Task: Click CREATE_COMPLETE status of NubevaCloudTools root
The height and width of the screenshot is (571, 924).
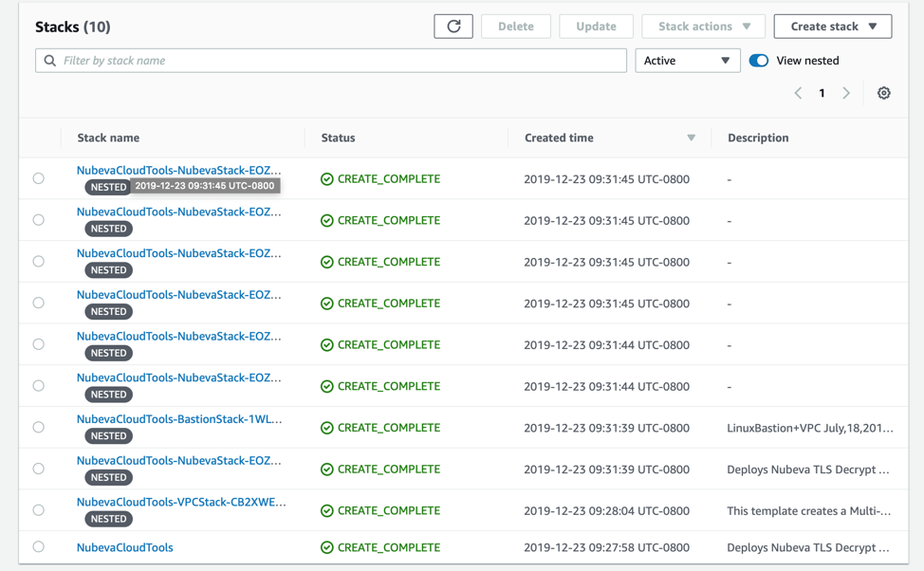Action: click(389, 547)
